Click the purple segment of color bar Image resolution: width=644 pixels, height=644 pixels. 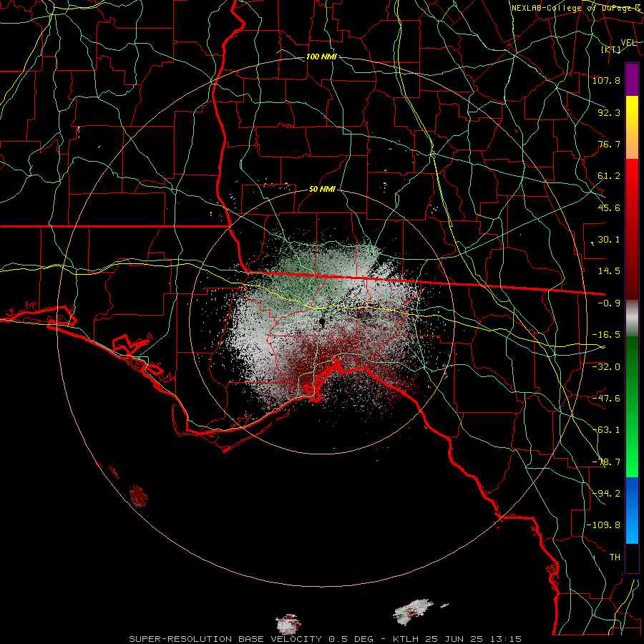point(632,79)
